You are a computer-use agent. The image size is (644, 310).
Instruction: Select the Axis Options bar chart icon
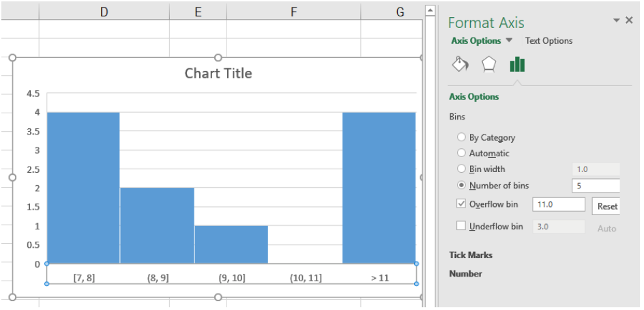[517, 65]
